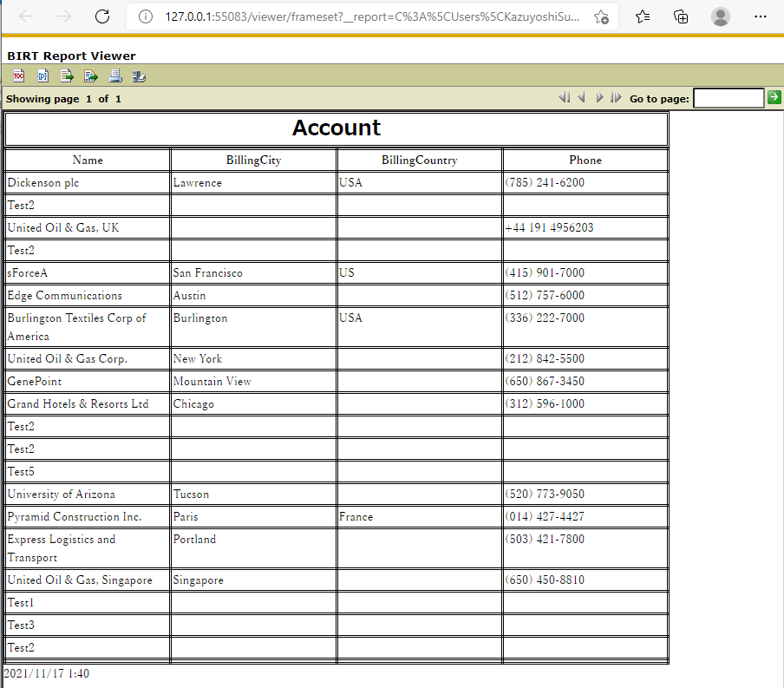
Task: Click the phone (014) 427-4427
Action: pos(545,516)
